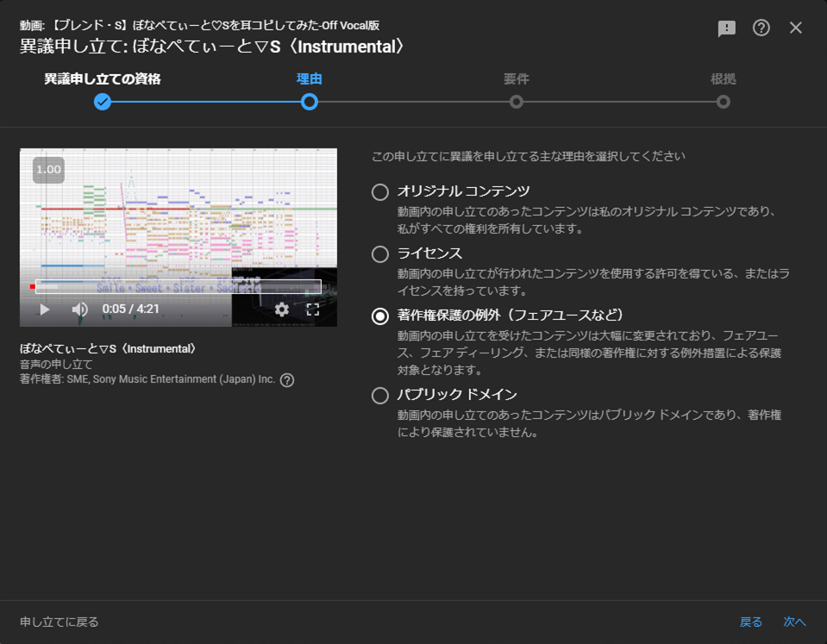Viewport: 827px width, 644px height.
Task: Click help icon beside copyright owner
Action: pos(287,380)
